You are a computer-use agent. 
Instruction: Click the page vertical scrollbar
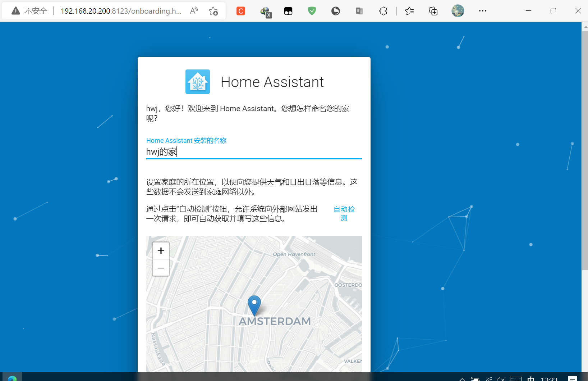(x=585, y=151)
